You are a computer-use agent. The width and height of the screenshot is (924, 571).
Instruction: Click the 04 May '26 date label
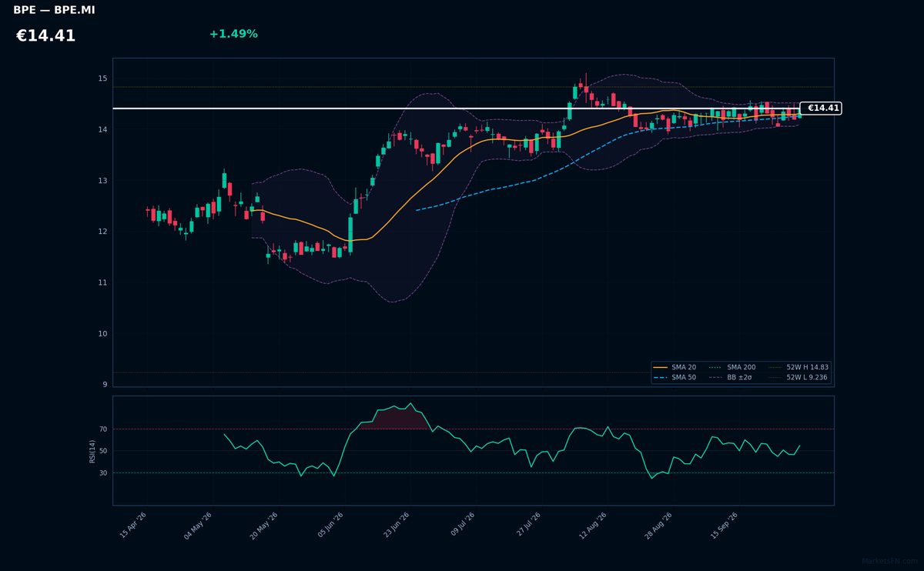point(198,526)
